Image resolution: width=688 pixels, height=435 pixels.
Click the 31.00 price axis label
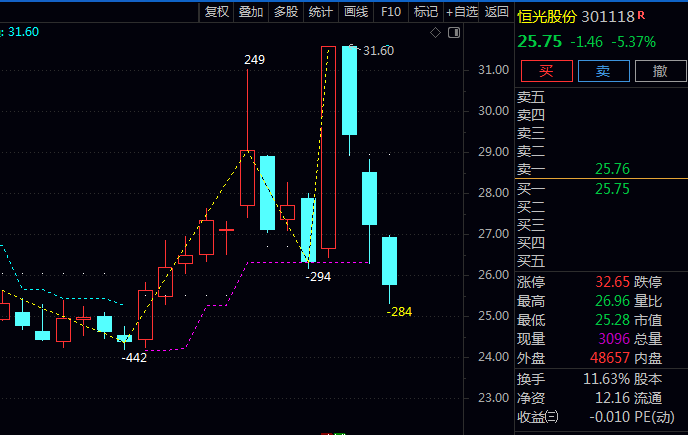494,70
